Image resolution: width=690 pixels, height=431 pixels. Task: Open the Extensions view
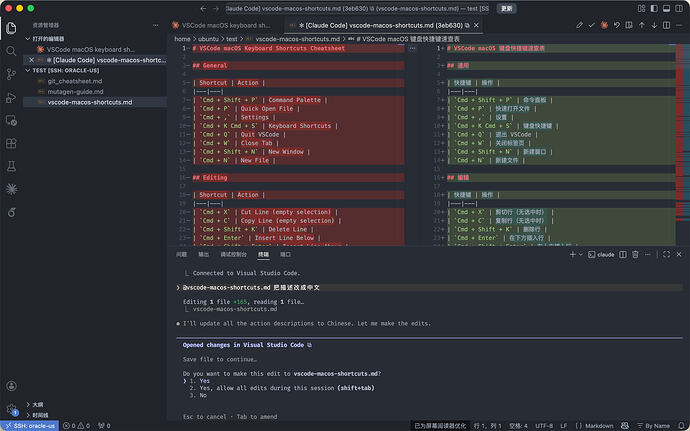click(x=11, y=143)
